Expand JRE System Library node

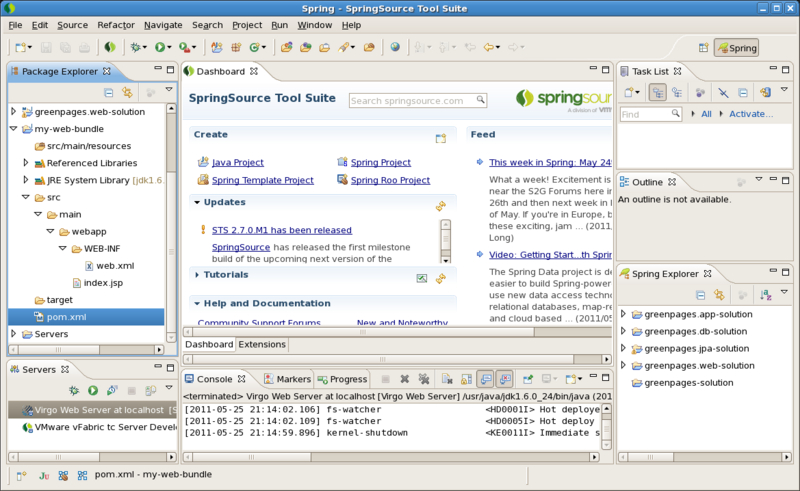[x=26, y=180]
